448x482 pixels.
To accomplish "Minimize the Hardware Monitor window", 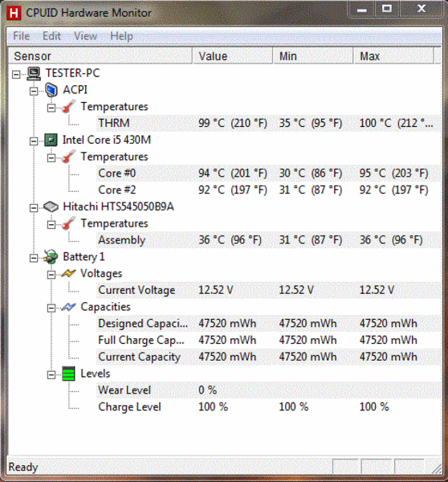I will tap(361, 9).
